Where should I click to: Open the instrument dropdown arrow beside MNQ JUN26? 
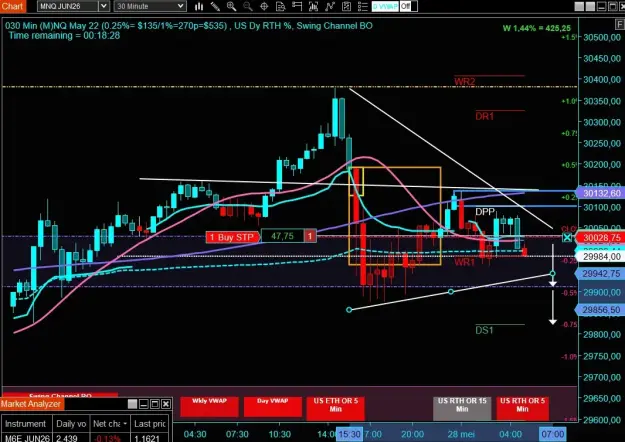104,6
